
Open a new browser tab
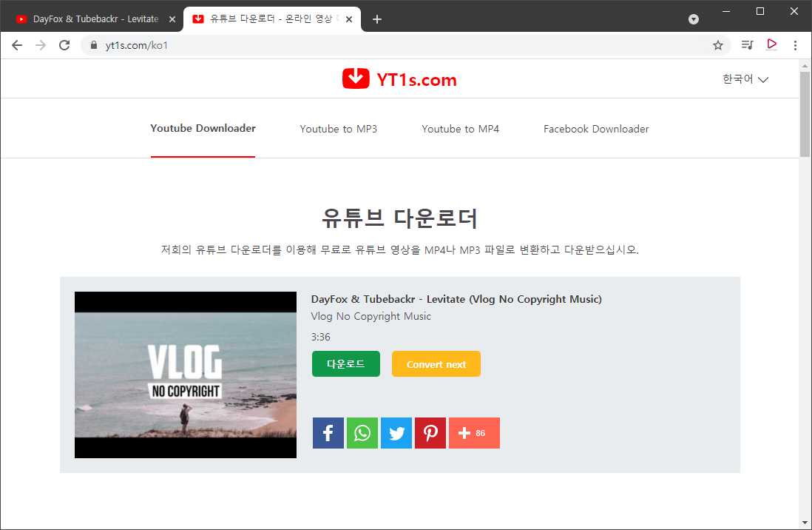tap(377, 19)
